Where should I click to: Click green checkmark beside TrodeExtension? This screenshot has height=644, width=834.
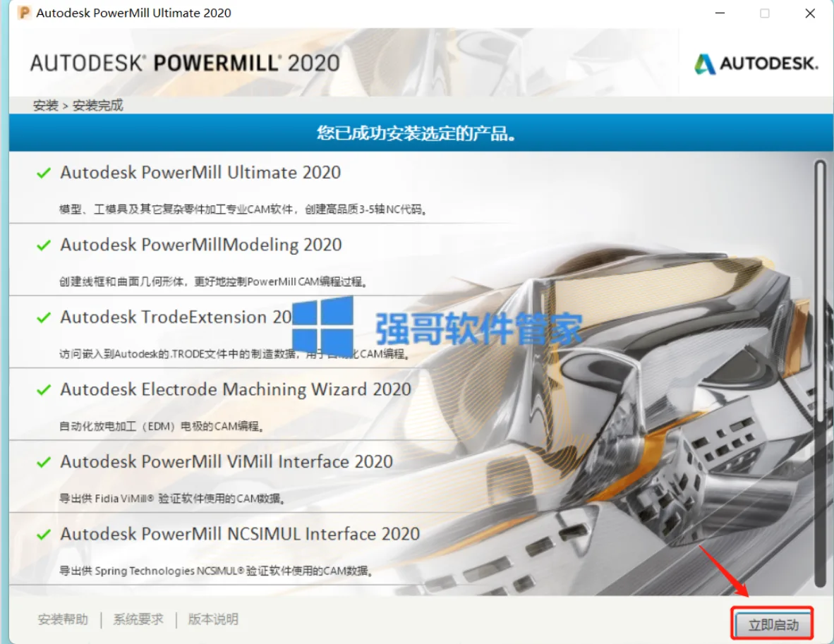coord(44,317)
